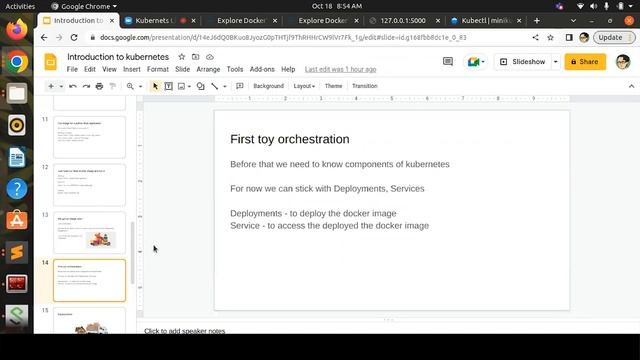Insert a text box
The width and height of the screenshot is (640, 360).
pos(169,86)
